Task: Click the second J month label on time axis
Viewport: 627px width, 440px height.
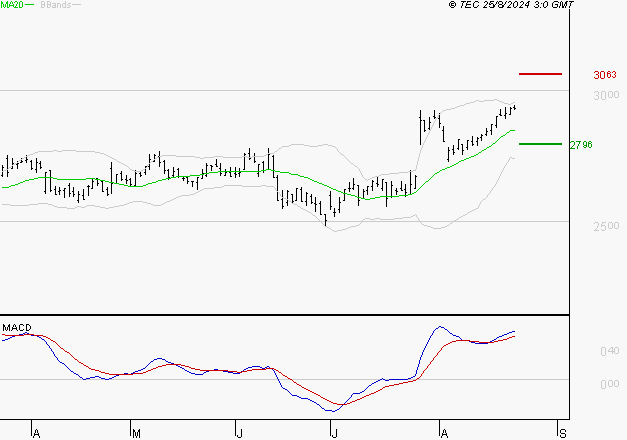Action: point(334,434)
